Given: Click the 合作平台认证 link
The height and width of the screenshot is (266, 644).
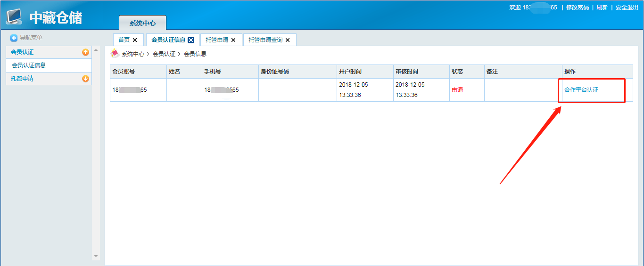Looking at the screenshot, I should tap(581, 90).
